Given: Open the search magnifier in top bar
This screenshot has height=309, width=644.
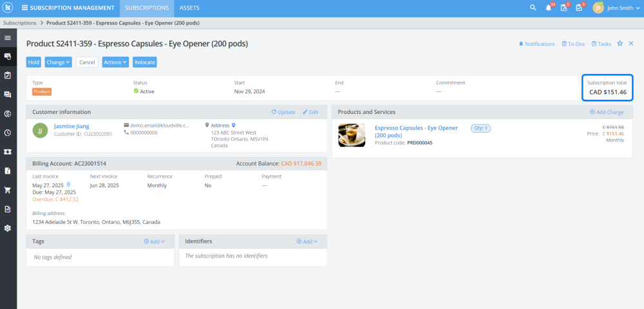Looking at the screenshot, I should 533,8.
